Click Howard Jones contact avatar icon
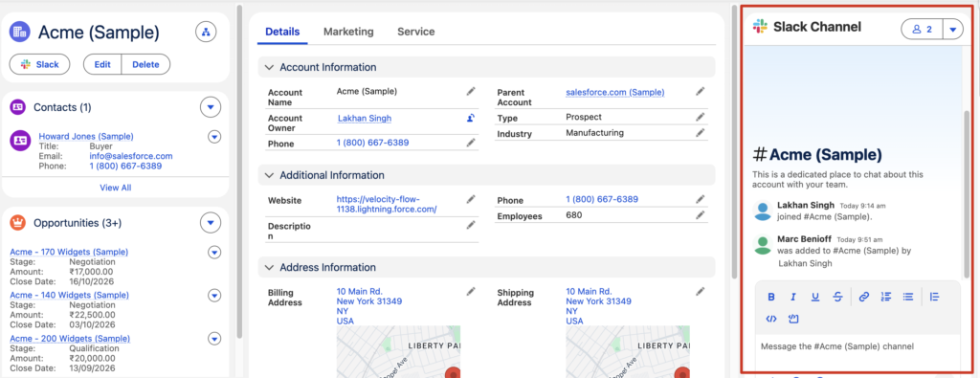980x378 pixels. [x=20, y=140]
